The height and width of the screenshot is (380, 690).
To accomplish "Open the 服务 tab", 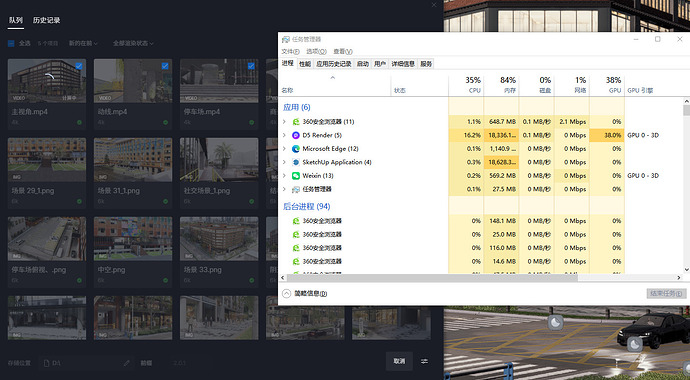I will [x=426, y=64].
